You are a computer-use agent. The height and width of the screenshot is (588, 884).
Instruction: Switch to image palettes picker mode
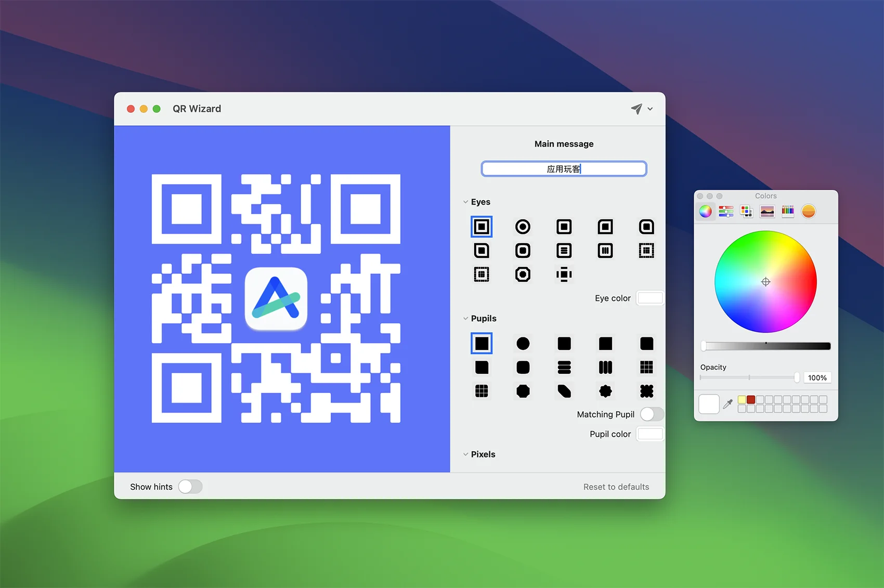point(767,211)
